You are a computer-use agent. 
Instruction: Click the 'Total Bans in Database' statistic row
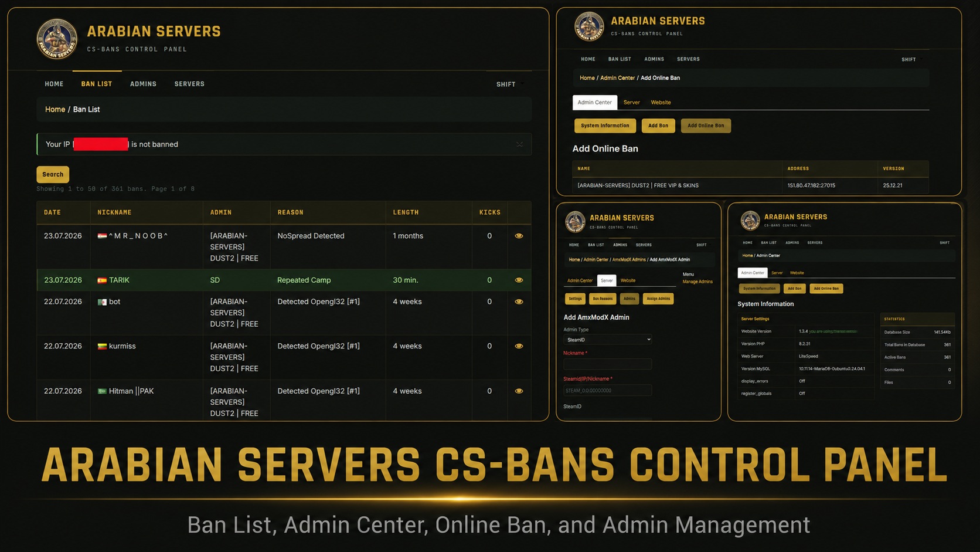[917, 345]
